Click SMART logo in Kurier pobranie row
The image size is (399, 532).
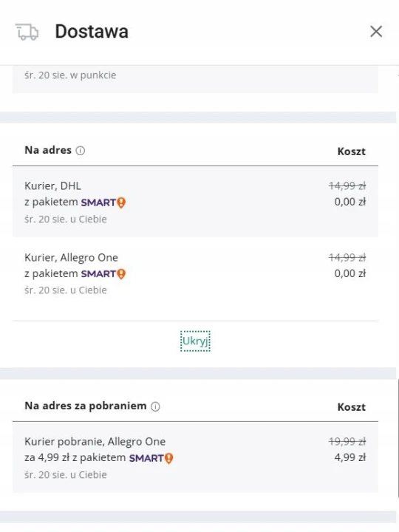tap(151, 458)
